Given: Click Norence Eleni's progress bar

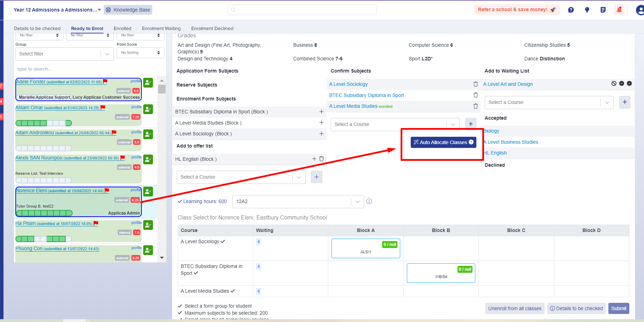Looking at the screenshot, I should point(44,213).
